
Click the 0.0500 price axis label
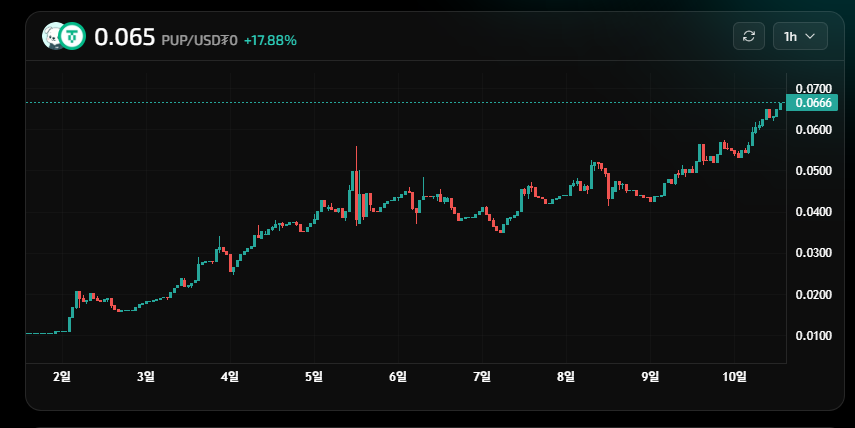814,171
